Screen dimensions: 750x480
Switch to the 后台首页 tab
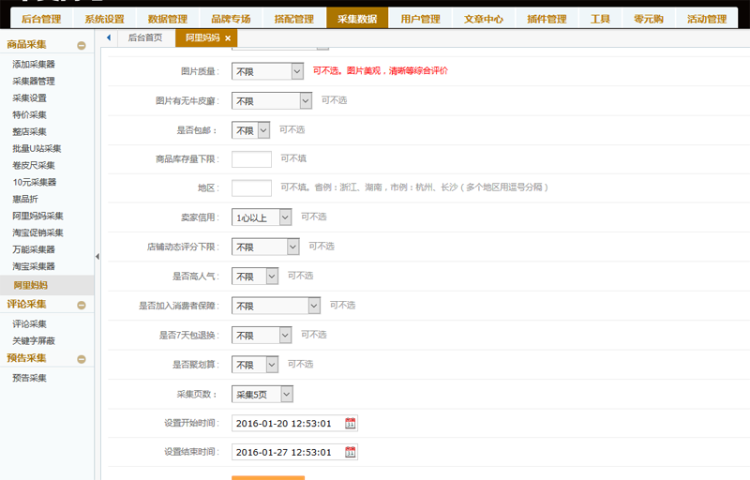pos(145,37)
